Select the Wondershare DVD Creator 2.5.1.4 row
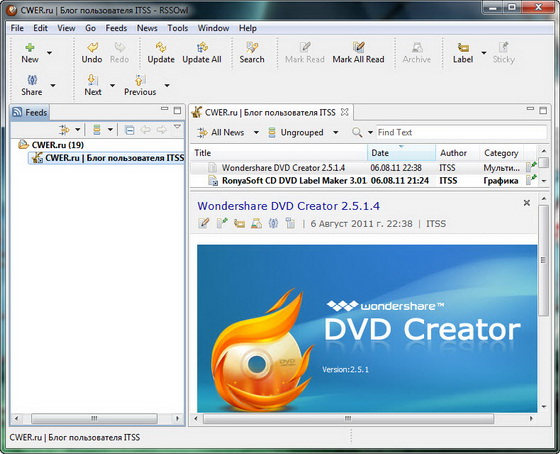This screenshot has width=560, height=454. (364, 168)
